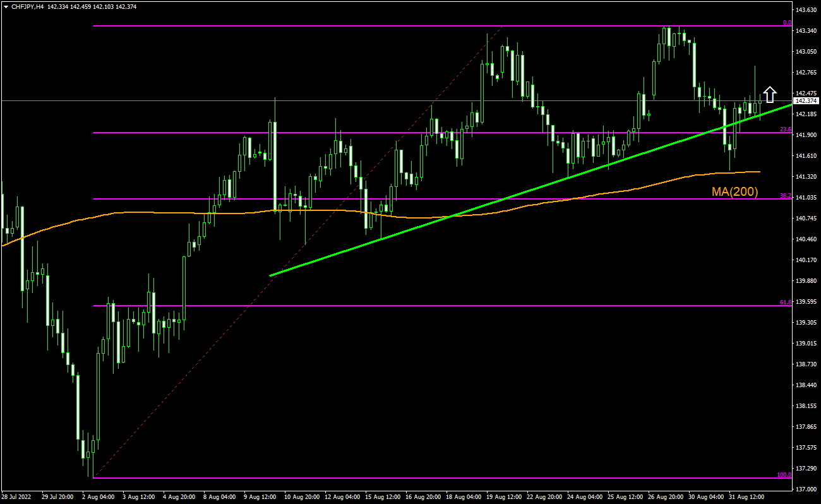This screenshot has width=821, height=504.
Task: Click the current price label 142.374
Action: tap(806, 101)
